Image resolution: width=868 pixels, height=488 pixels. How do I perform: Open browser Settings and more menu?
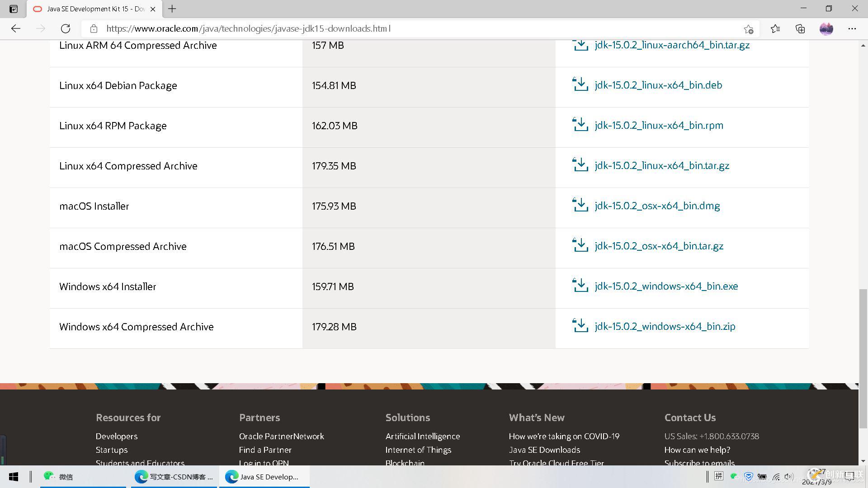coord(852,29)
